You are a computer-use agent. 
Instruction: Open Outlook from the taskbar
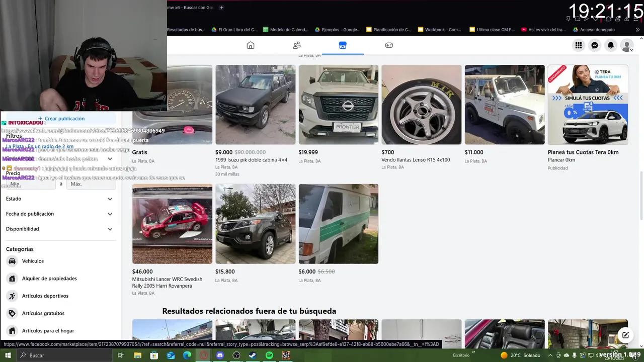[x=171, y=355]
